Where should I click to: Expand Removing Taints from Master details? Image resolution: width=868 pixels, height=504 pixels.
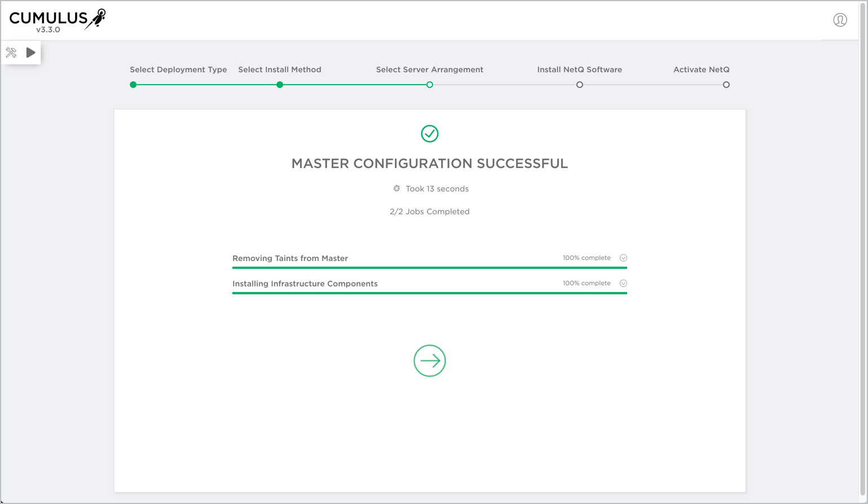pyautogui.click(x=623, y=258)
